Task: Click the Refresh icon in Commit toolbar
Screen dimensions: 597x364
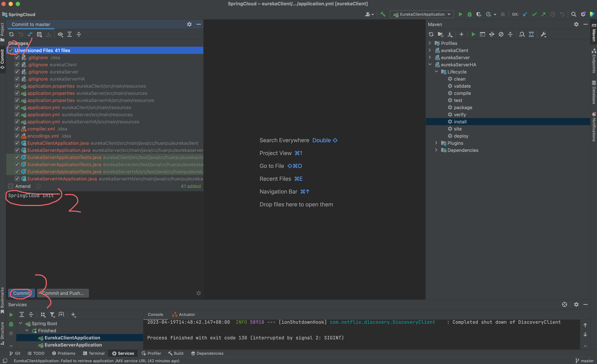Action: tap(11, 34)
